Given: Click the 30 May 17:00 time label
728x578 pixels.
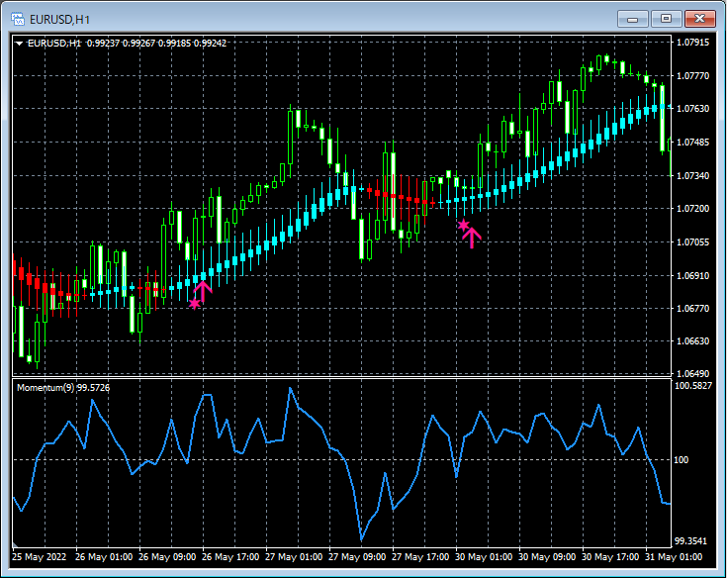Looking at the screenshot, I should point(610,556).
